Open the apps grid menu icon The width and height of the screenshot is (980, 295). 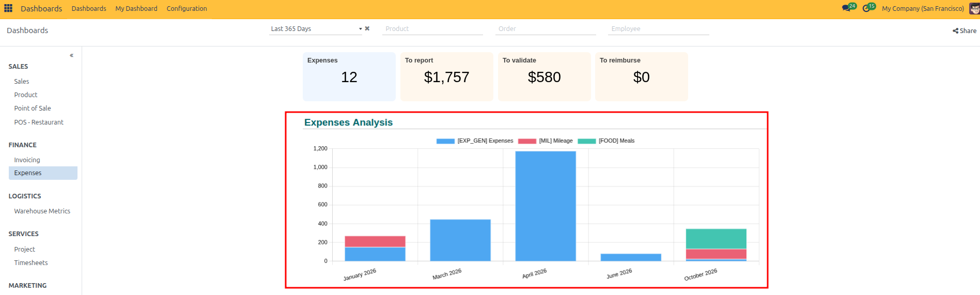(x=8, y=8)
